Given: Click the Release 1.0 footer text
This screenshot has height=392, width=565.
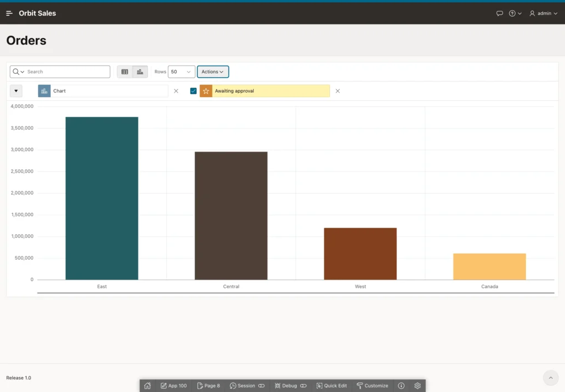Looking at the screenshot, I should pos(19,378).
